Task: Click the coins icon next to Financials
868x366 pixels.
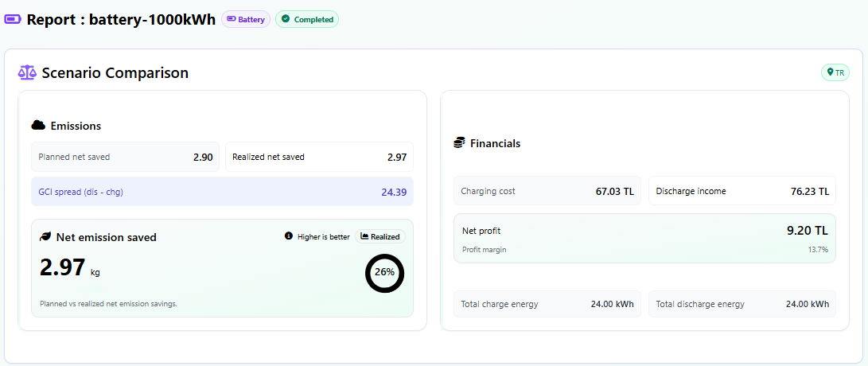Action: 459,143
